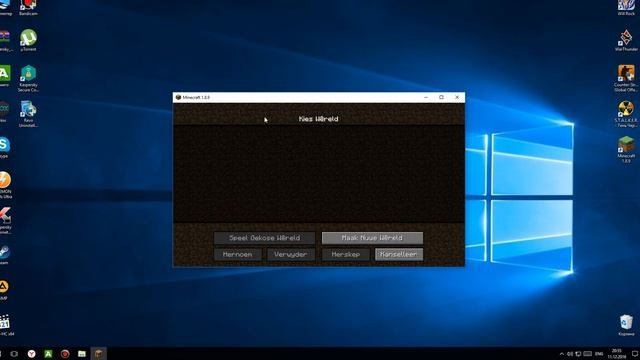Image resolution: width=640 pixels, height=360 pixels.
Task: Open the Counter-Strike Global Offensive shortcut
Action: click(x=626, y=78)
